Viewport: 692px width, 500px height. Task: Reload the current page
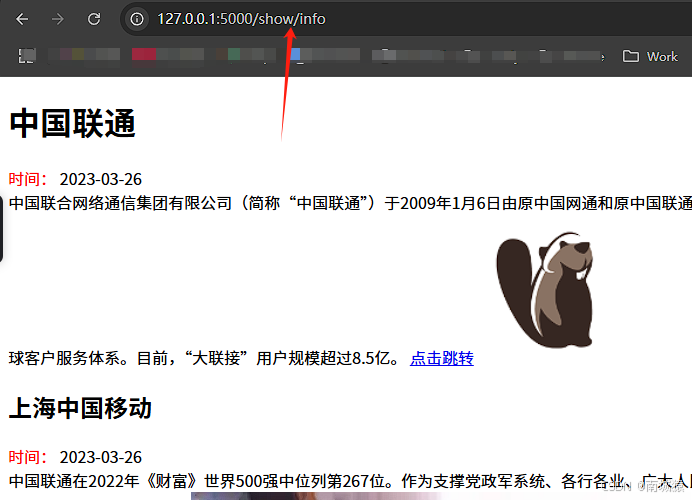coord(94,19)
